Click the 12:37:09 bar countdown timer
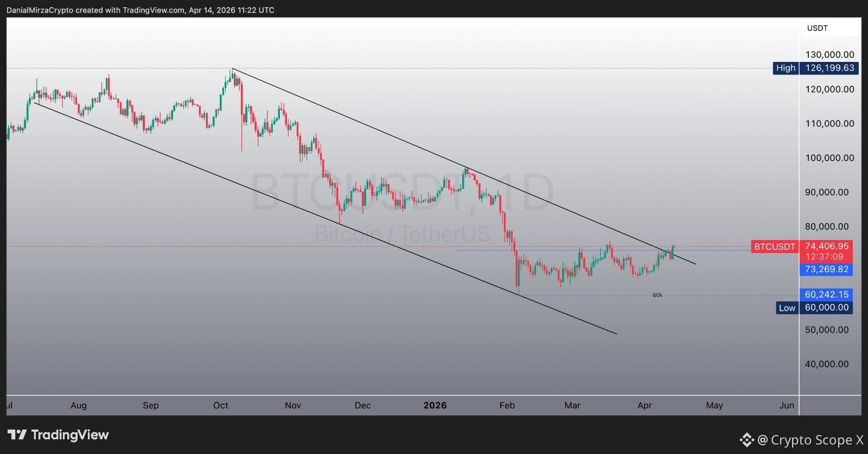Viewport: 868px width, 454px height. [824, 256]
